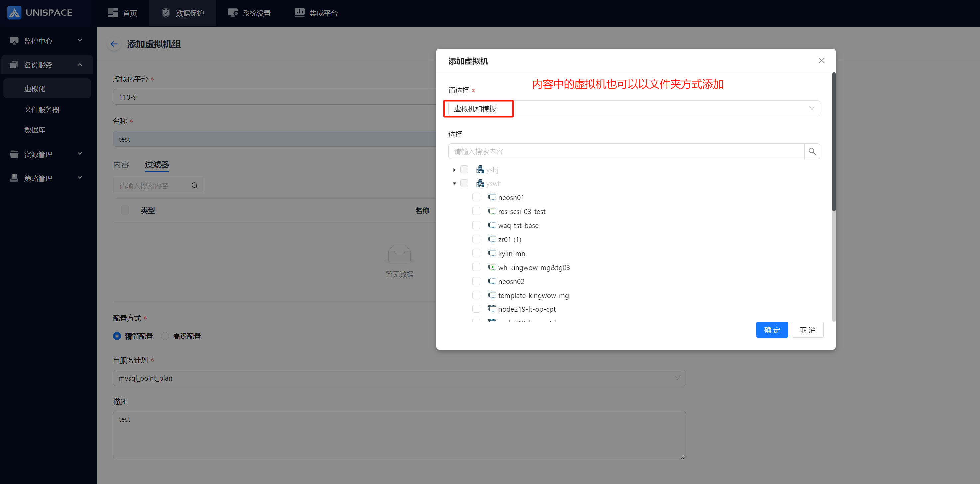
Task: Expand the ysbj tree node
Action: pos(454,170)
